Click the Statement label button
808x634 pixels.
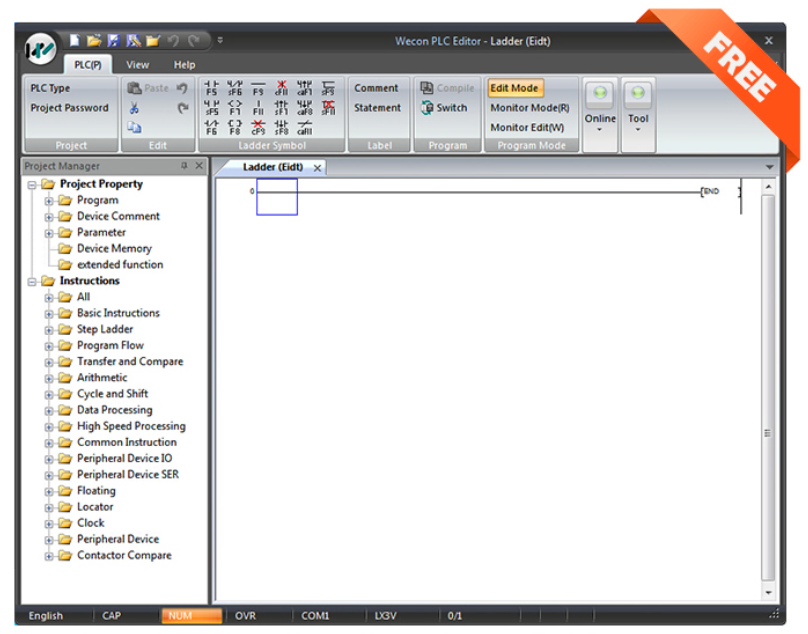(377, 108)
